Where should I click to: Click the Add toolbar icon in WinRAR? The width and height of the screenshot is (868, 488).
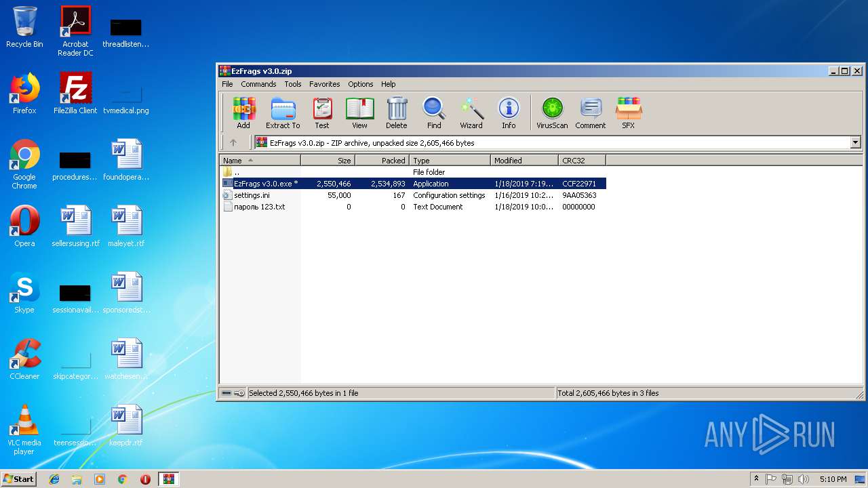[x=243, y=113]
